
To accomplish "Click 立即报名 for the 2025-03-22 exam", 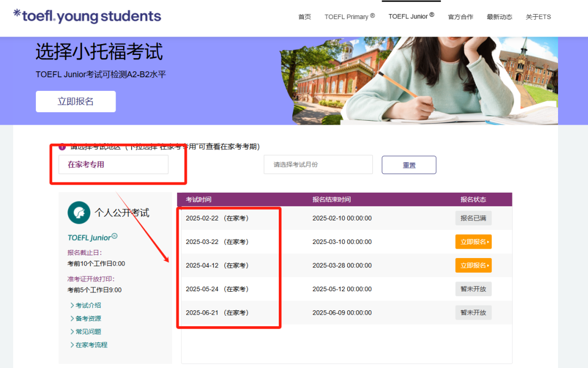I will 473,242.
